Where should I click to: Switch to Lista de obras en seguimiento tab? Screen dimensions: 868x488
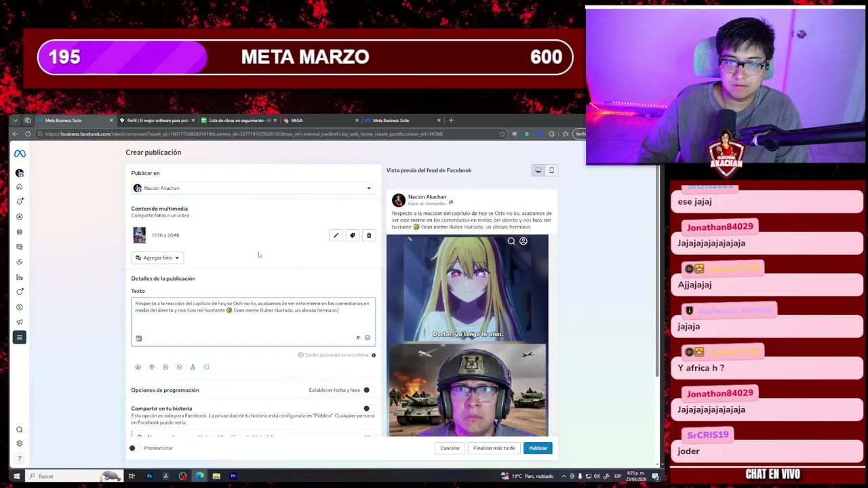(239, 120)
